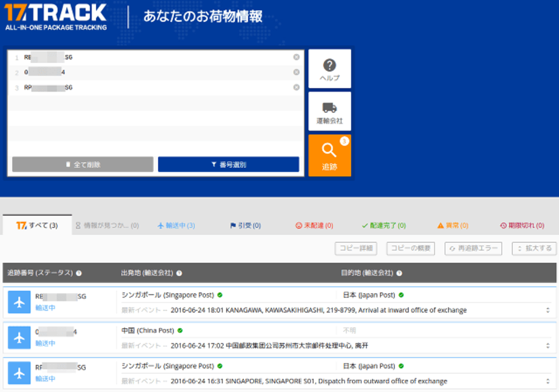Remove tracking number 2 ending in 4
559x392 pixels.
click(296, 72)
